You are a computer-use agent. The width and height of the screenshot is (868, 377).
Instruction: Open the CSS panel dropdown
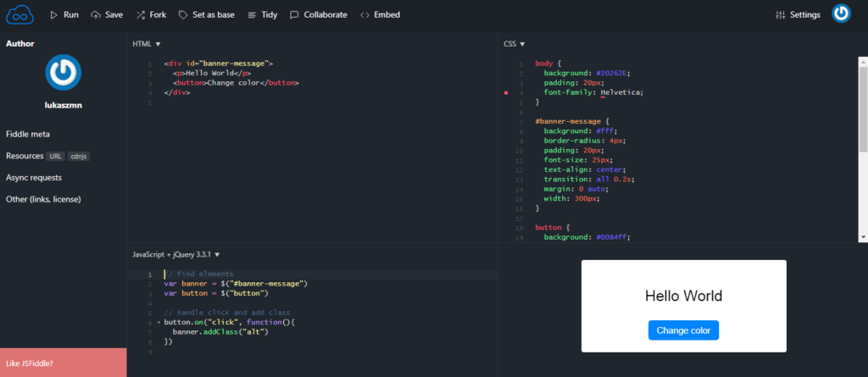pos(515,44)
